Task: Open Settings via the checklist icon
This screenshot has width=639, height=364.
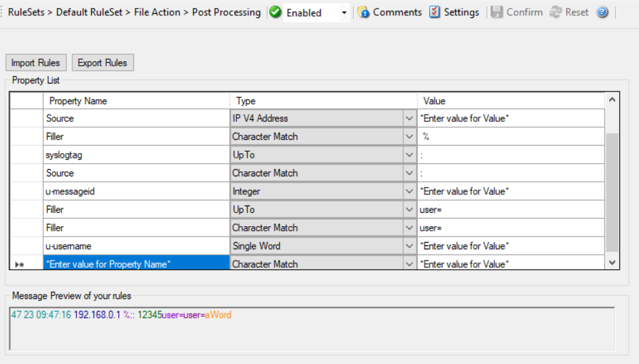Action: point(435,13)
